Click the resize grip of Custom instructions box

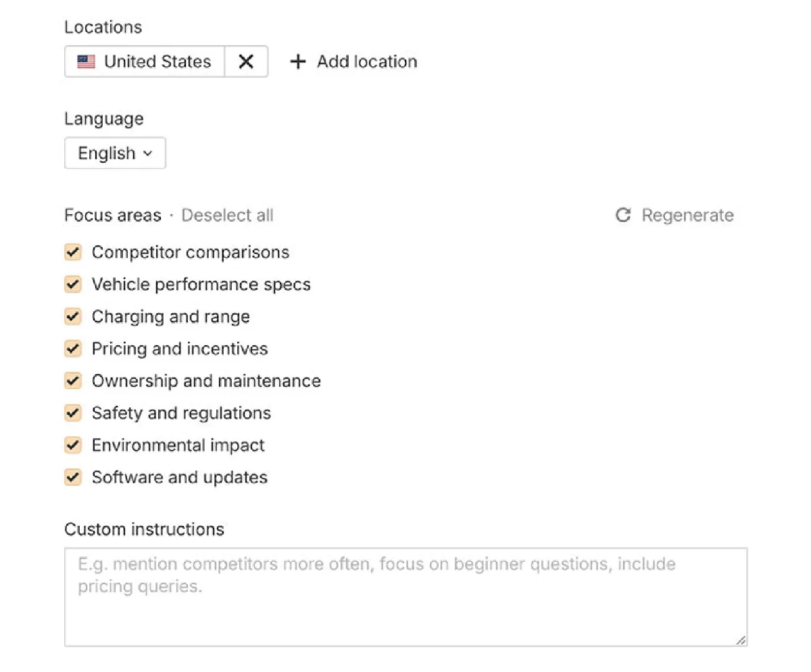[741, 640]
